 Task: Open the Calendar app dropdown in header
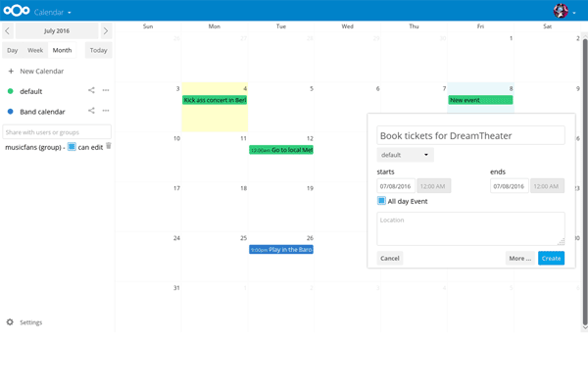(x=53, y=13)
